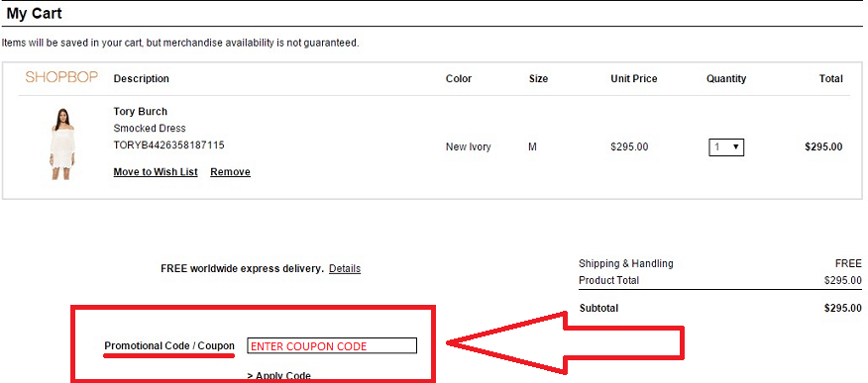Screen dimensions: 868x383
Task: Open free delivery Details link
Action: click(x=344, y=268)
